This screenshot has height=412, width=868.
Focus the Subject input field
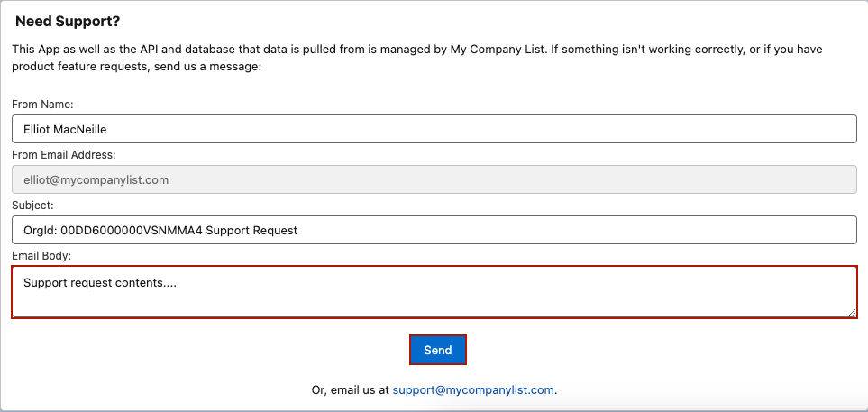434,230
